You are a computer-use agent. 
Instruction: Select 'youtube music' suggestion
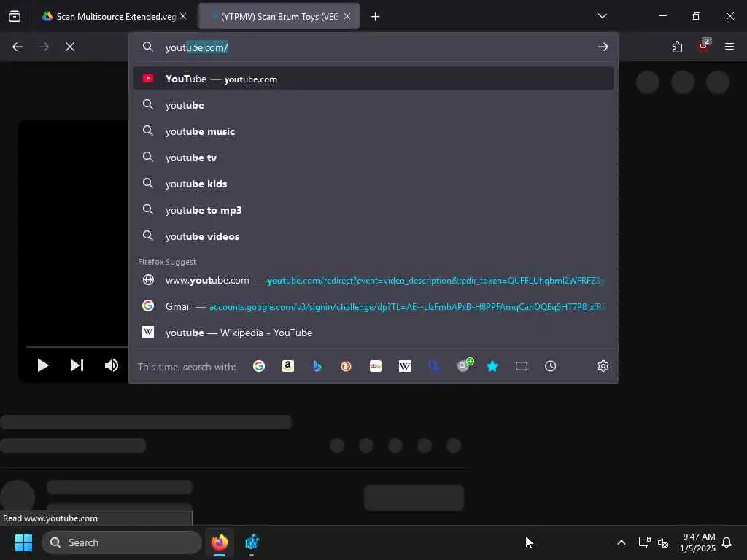[x=373, y=131]
